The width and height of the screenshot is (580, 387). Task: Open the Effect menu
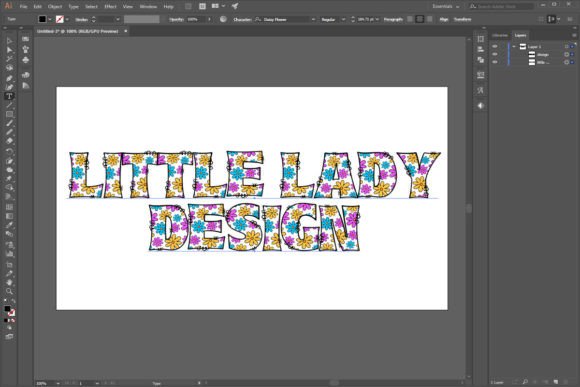pos(110,6)
